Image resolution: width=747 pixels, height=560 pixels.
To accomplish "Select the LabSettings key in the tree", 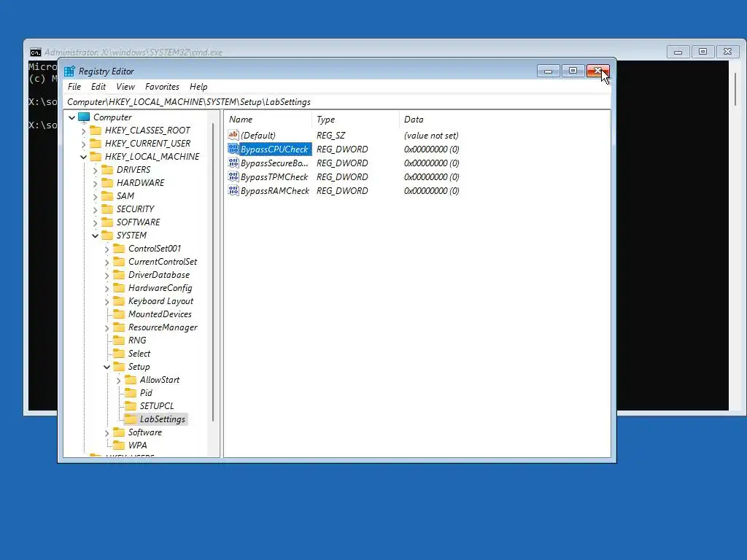I will (162, 419).
